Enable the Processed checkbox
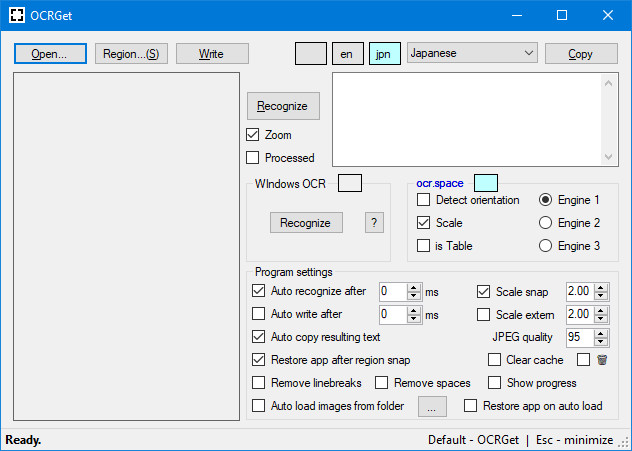 (253, 158)
